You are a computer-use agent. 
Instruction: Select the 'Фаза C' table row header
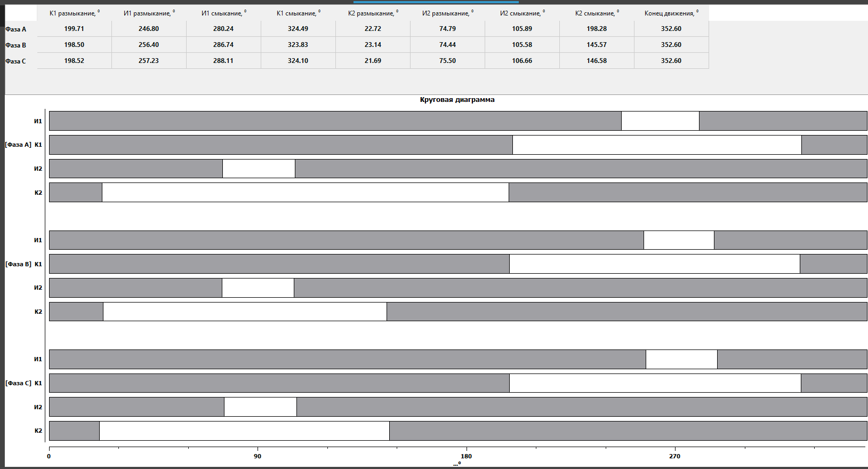(x=16, y=61)
